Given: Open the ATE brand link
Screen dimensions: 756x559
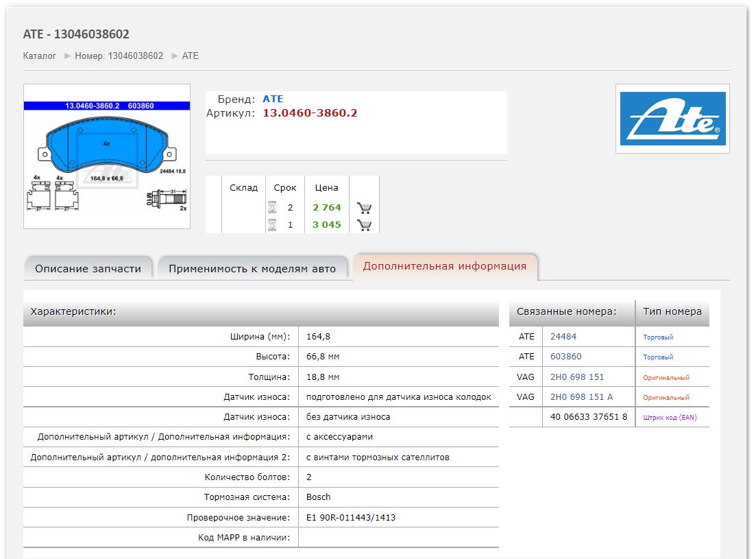Looking at the screenshot, I should (273, 99).
